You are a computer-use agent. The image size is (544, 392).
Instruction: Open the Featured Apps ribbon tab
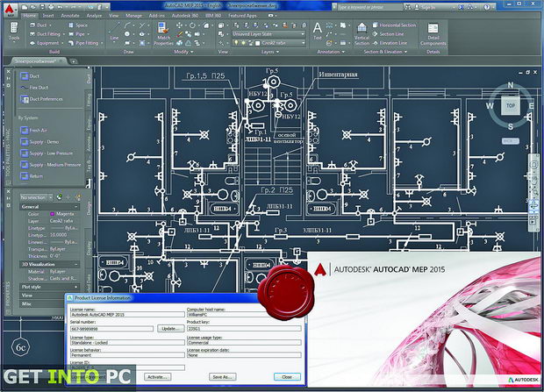pos(242,16)
